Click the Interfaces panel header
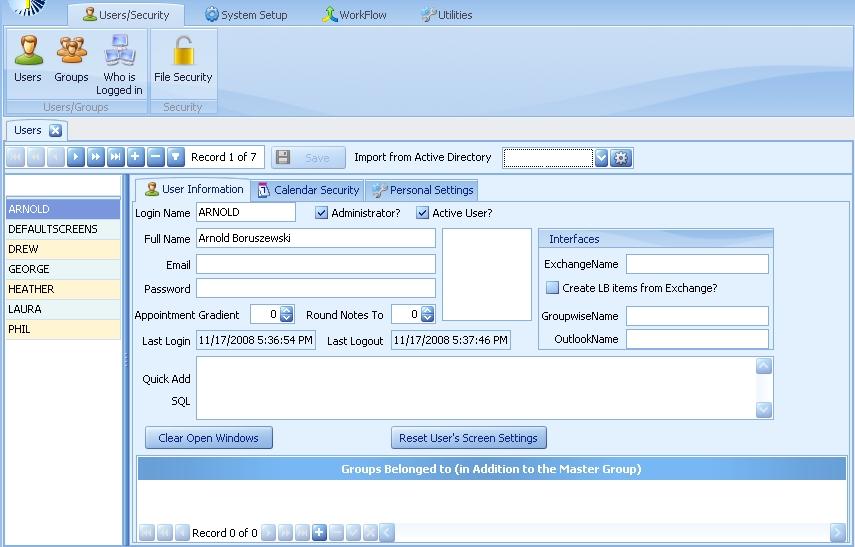The width and height of the screenshot is (855, 547). click(656, 239)
